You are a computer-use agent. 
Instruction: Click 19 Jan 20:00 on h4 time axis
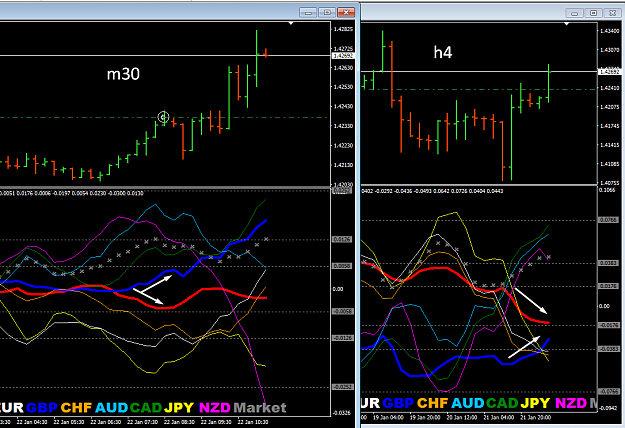(425, 417)
